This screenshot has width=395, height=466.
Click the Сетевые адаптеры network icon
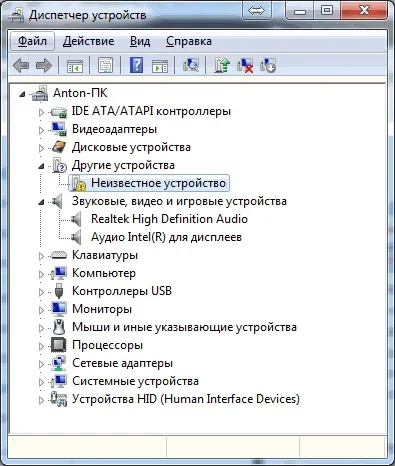pos(59,363)
